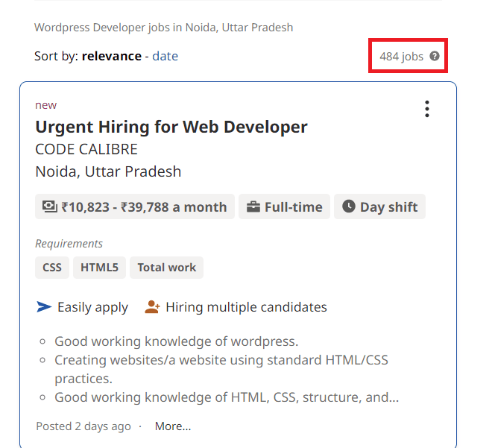Viewport: 492px width, 448px height.
Task: Click Wordpress Developer jobs in Noida heading
Action: pyautogui.click(x=163, y=28)
